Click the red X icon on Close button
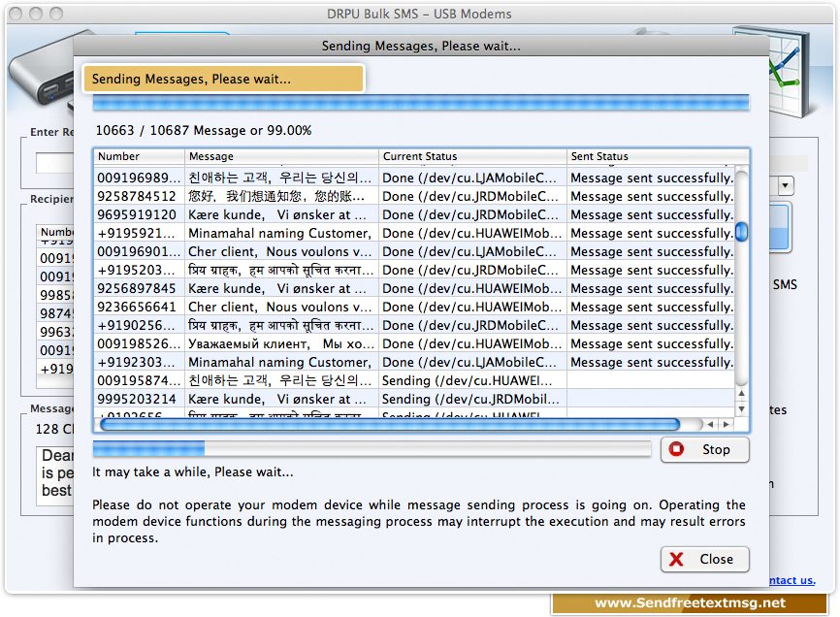 click(x=677, y=559)
